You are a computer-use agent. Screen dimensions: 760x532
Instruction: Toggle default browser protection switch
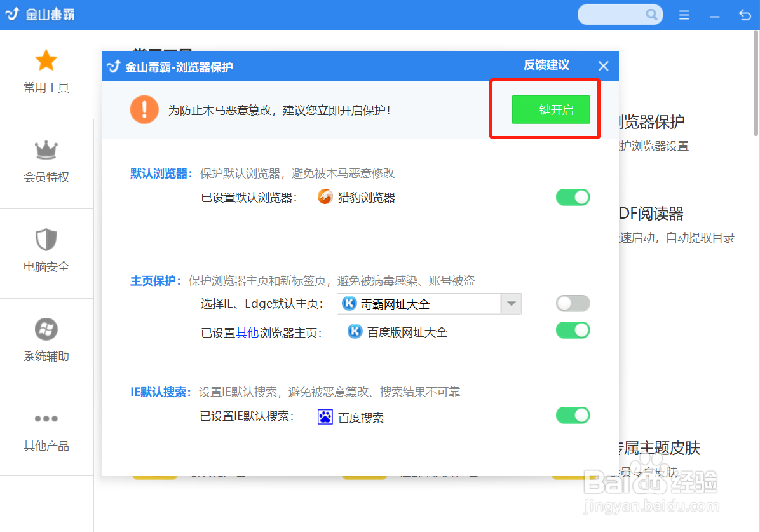click(x=573, y=198)
